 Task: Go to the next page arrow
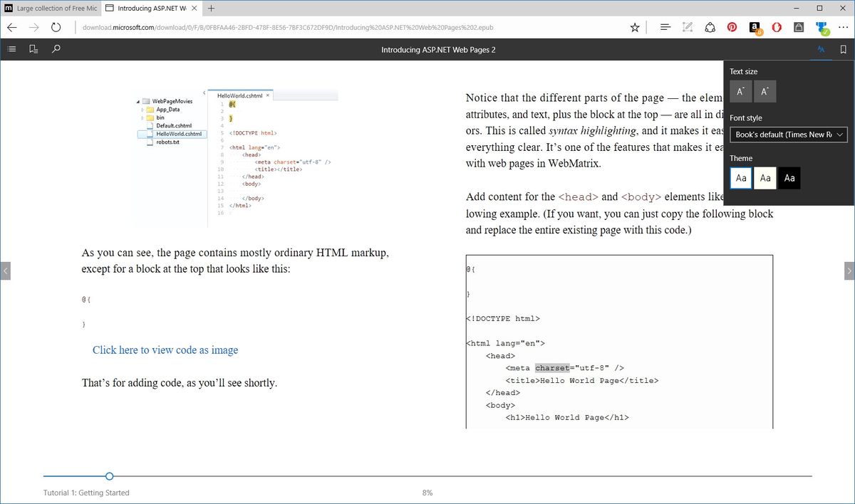849,271
